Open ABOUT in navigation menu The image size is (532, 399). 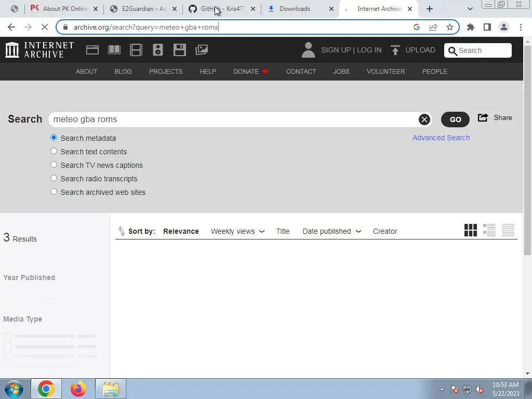pyautogui.click(x=87, y=72)
